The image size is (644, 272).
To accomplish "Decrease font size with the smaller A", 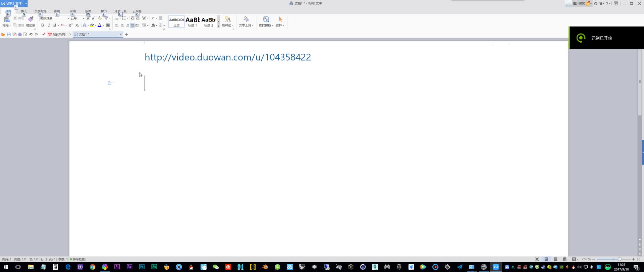I will click(x=93, y=18).
